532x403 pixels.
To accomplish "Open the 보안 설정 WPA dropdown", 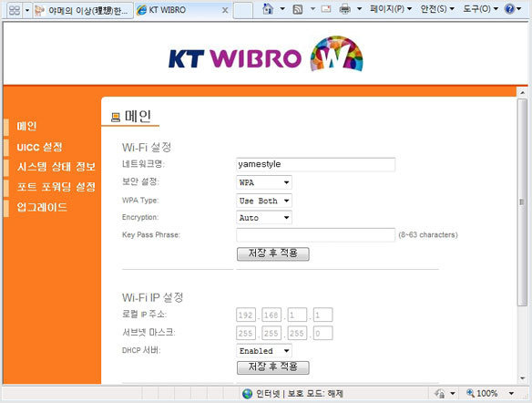I will click(263, 182).
